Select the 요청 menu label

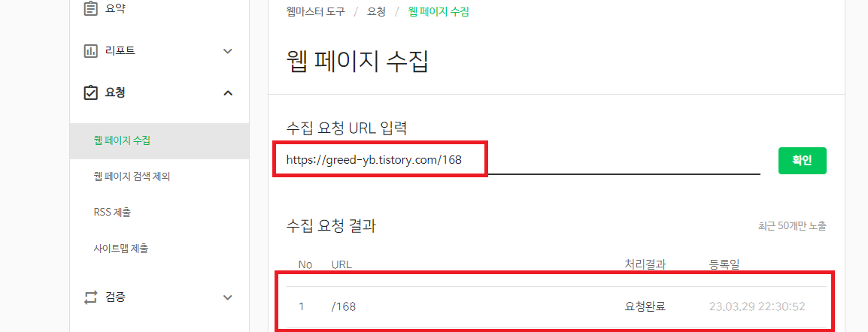[x=115, y=93]
